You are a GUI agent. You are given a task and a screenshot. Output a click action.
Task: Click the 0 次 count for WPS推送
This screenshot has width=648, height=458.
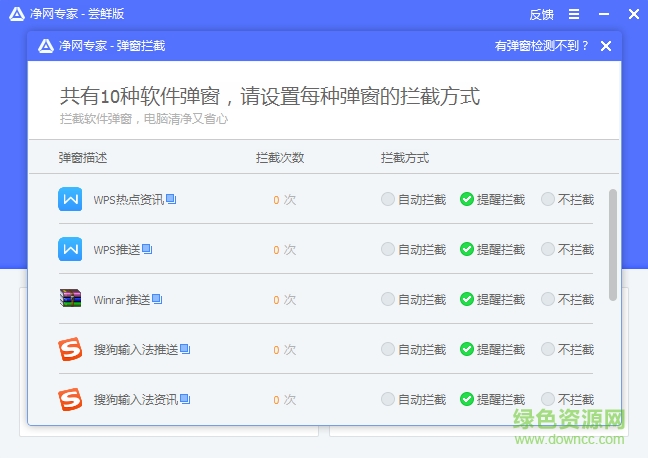coord(284,250)
